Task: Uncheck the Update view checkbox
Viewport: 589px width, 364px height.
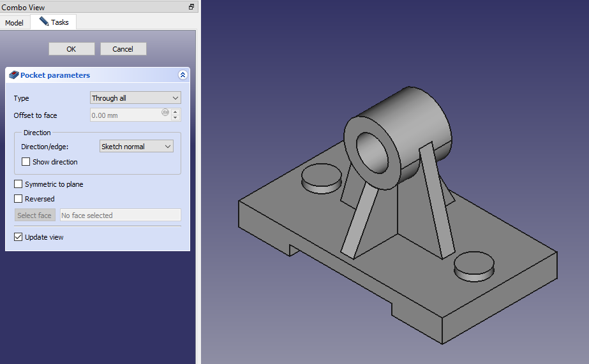Action: tap(18, 237)
